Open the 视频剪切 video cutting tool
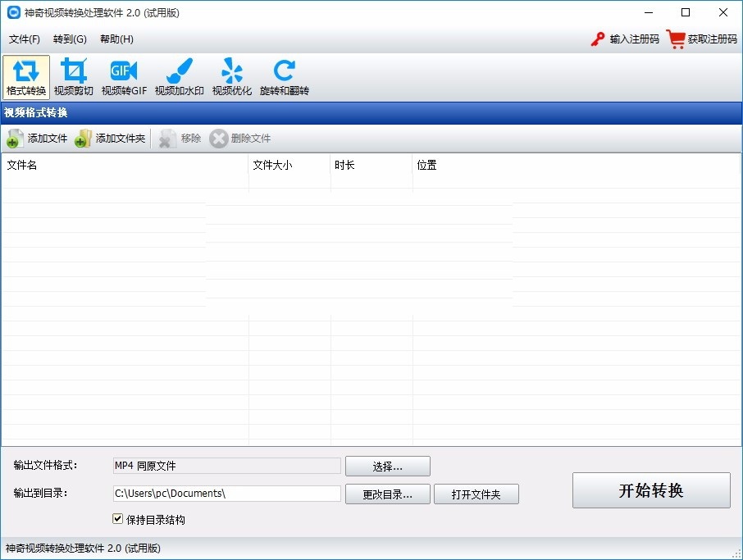743x560 pixels. pos(74,75)
